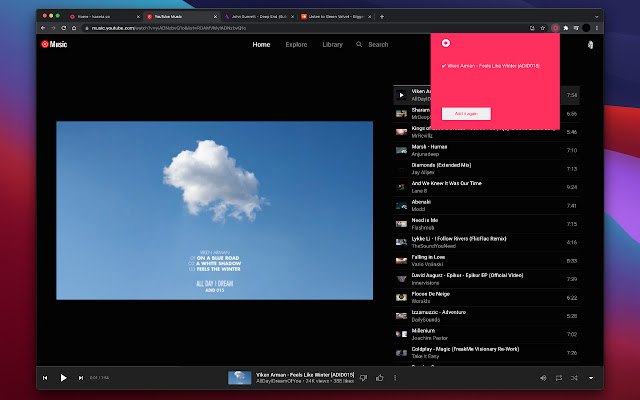
Task: Play Marsh - Human from the queue
Action: tap(487, 150)
